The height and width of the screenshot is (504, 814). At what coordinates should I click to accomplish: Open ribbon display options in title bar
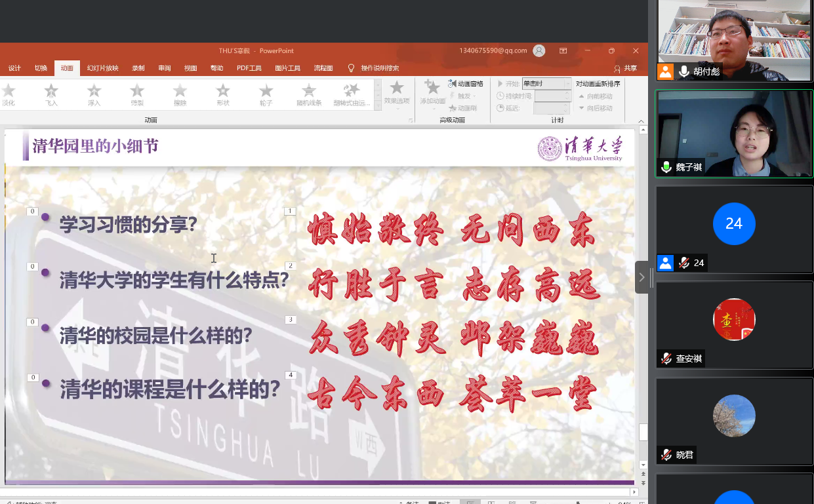[x=563, y=50]
